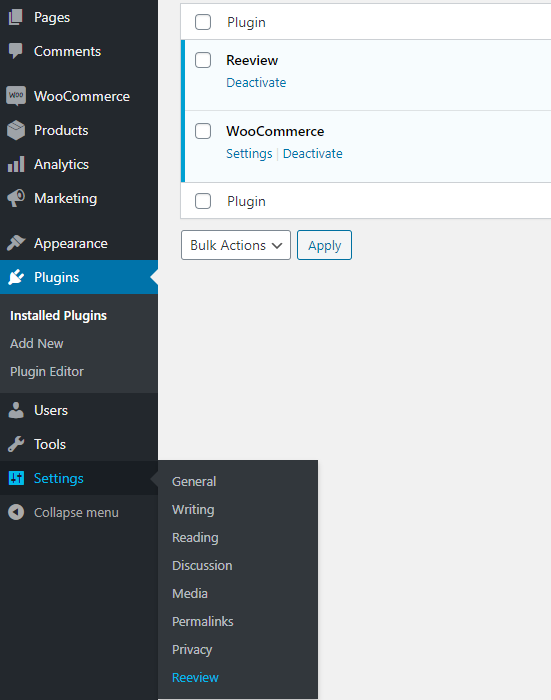Screen dimensions: 551x700
Task: Tick the Reeview plugin checkbox
Action: coord(203,60)
